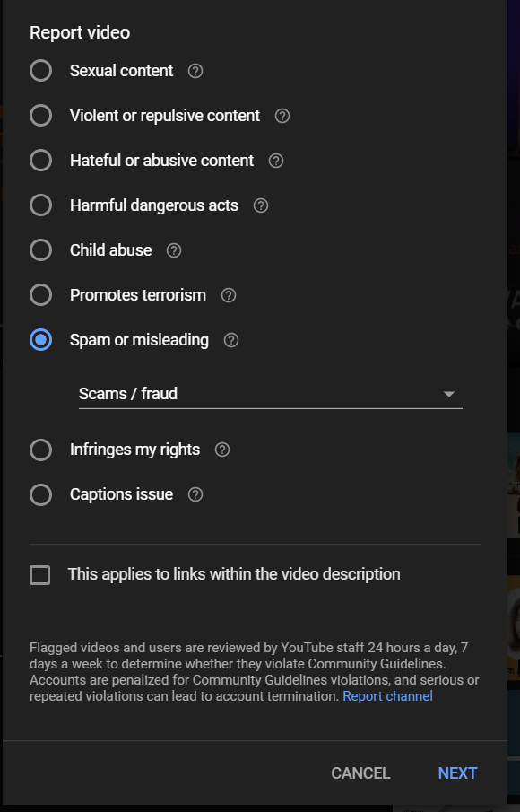Expand the Scams / fraud dropdown arrow
The width and height of the screenshot is (520, 812).
coord(449,394)
